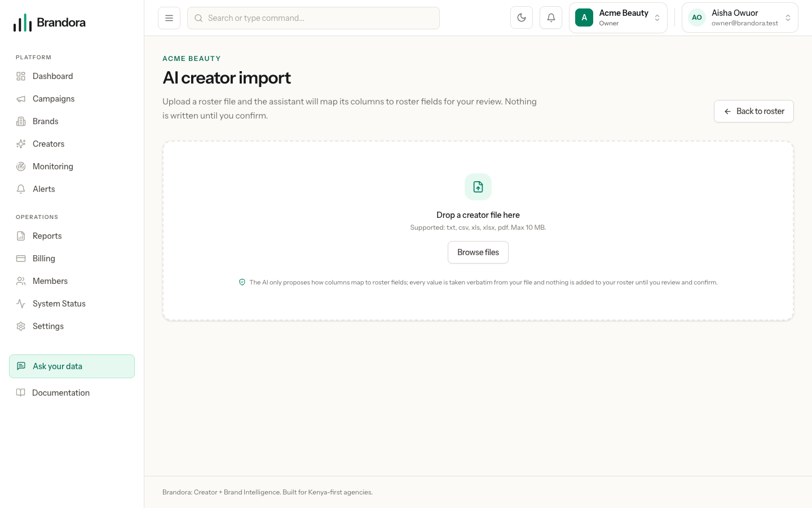Click the file upload icon in dropzone
812x508 pixels.
(478, 187)
